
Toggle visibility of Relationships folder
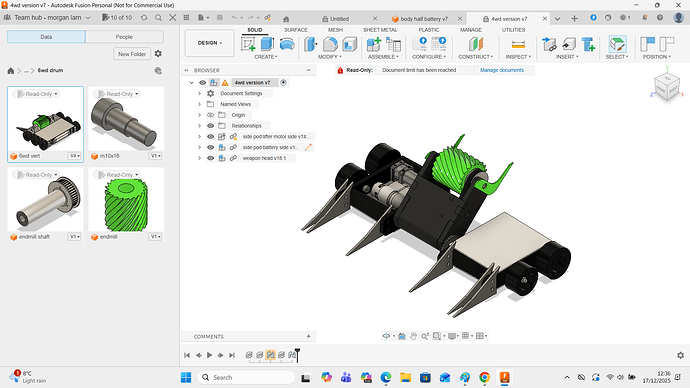[x=210, y=126]
